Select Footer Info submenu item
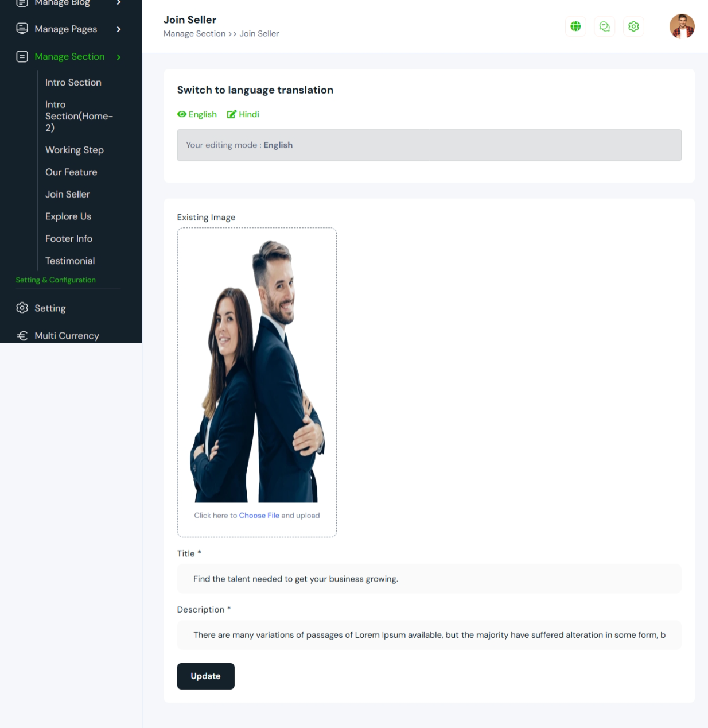The image size is (708, 728). click(x=69, y=238)
